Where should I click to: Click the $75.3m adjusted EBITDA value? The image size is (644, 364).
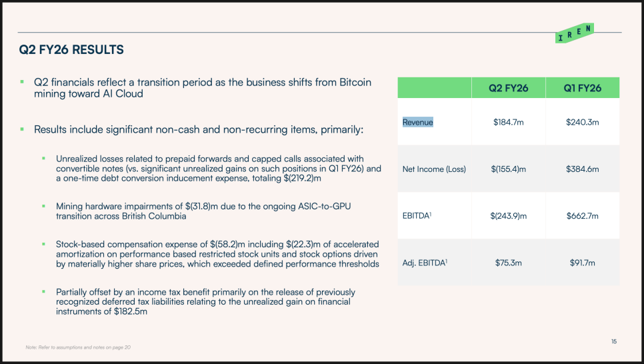(x=508, y=263)
